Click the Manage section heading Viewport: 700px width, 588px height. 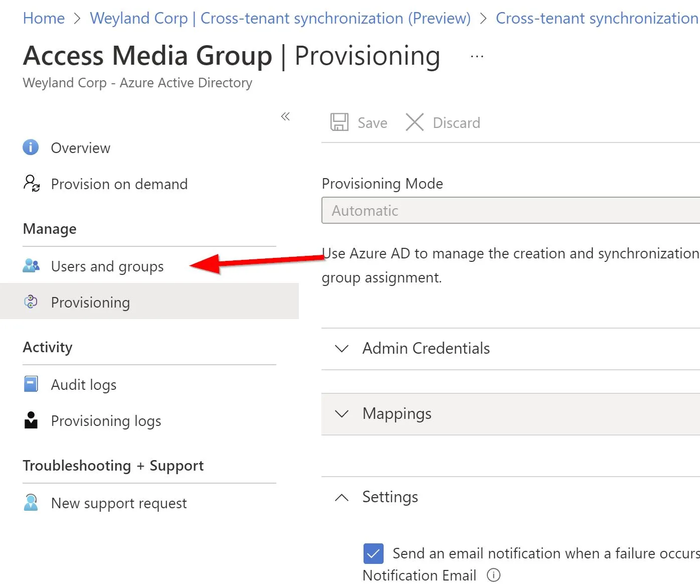[50, 229]
